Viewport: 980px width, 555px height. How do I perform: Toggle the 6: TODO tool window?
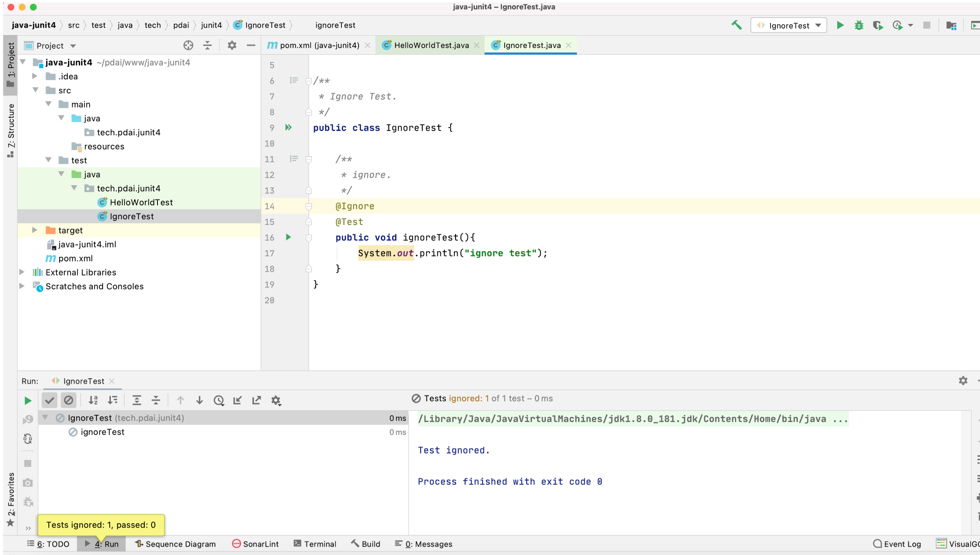tap(48, 544)
